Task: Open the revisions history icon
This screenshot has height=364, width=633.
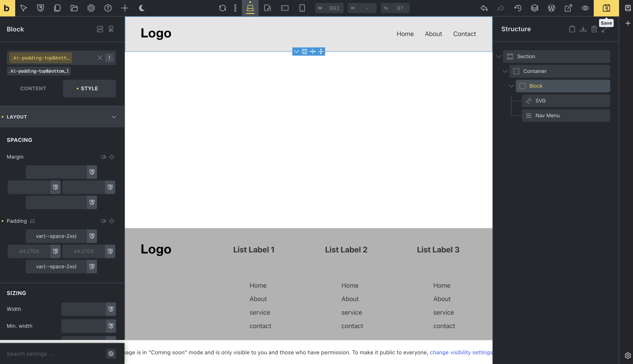Action: [x=518, y=8]
